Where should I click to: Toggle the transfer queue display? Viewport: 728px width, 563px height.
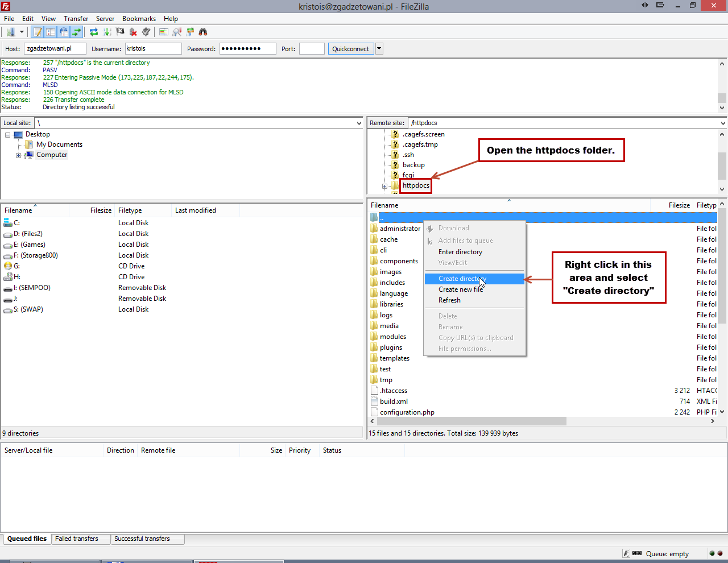[77, 32]
